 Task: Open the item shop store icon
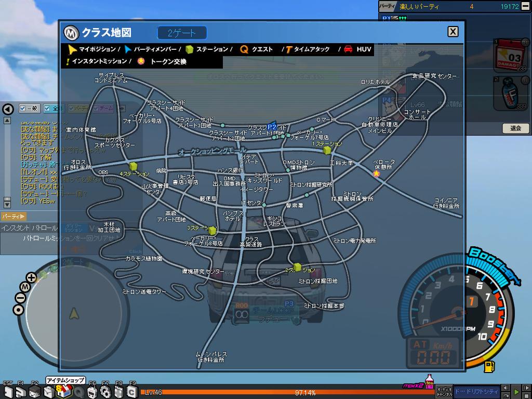(64, 392)
